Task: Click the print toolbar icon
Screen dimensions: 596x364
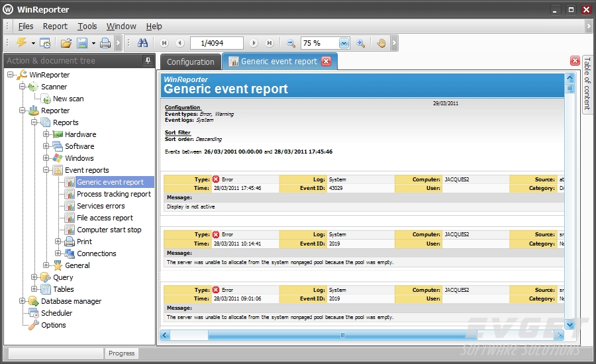Action: 105,43
